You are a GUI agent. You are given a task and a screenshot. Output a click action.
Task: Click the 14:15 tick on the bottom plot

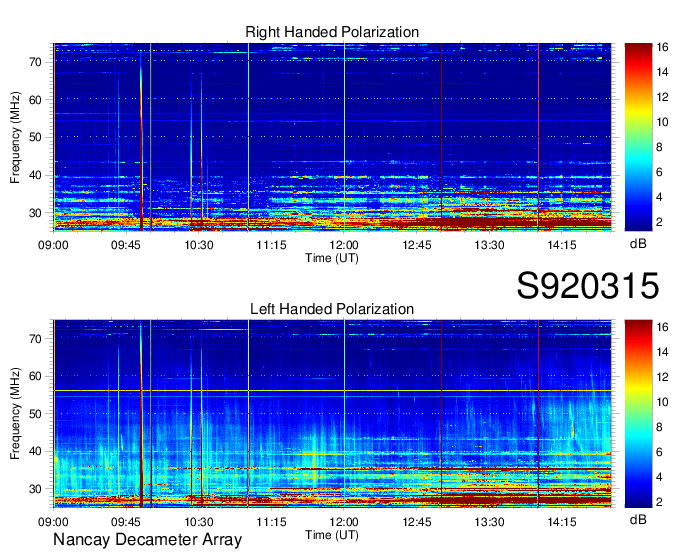[x=562, y=522]
